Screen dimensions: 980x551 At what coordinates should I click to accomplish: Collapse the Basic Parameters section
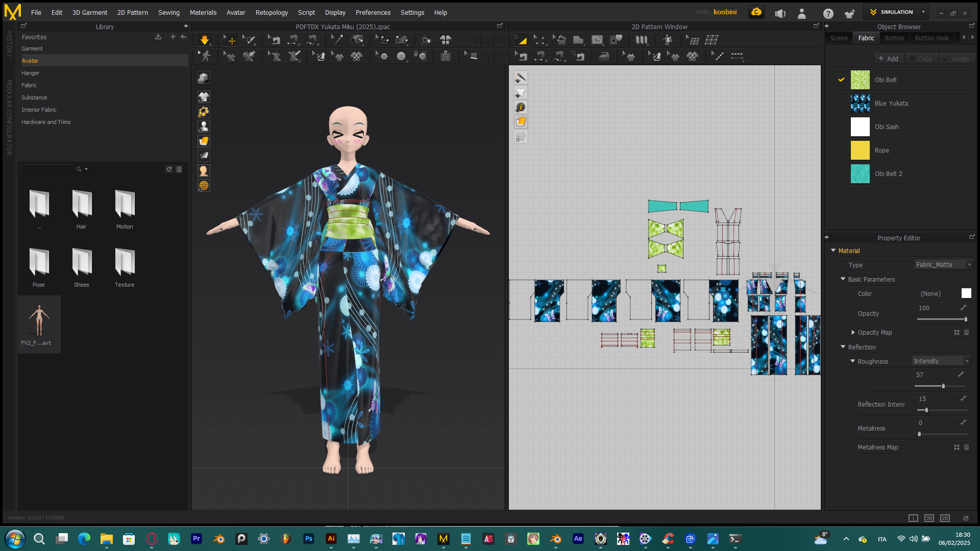(x=843, y=279)
